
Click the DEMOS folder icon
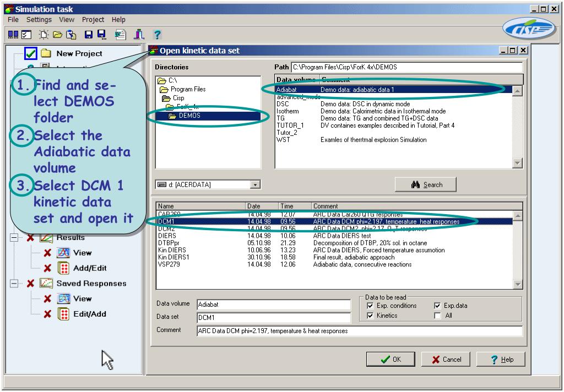[172, 116]
